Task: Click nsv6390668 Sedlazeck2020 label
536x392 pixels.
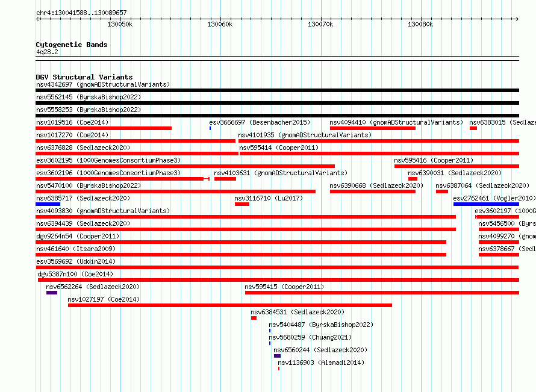Action: tap(376, 185)
